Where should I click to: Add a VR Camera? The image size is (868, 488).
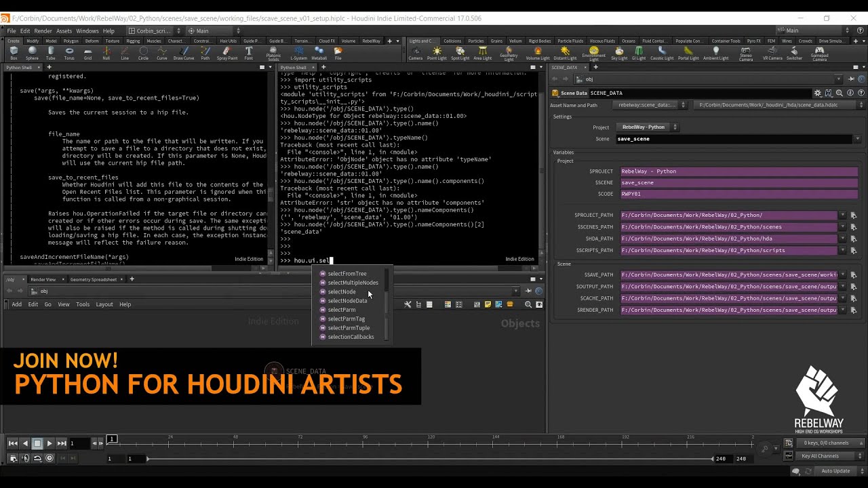[x=772, y=53]
